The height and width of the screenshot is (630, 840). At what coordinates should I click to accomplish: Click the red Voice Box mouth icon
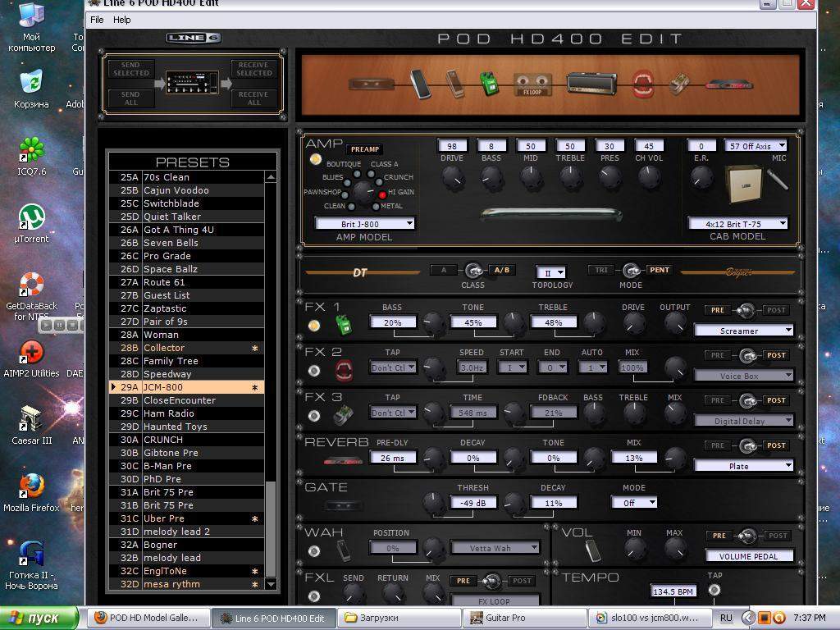coord(642,83)
